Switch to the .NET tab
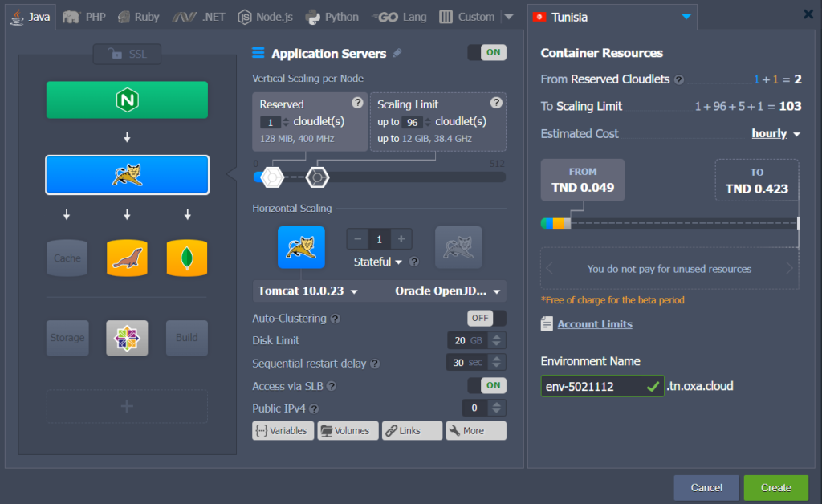 (199, 17)
